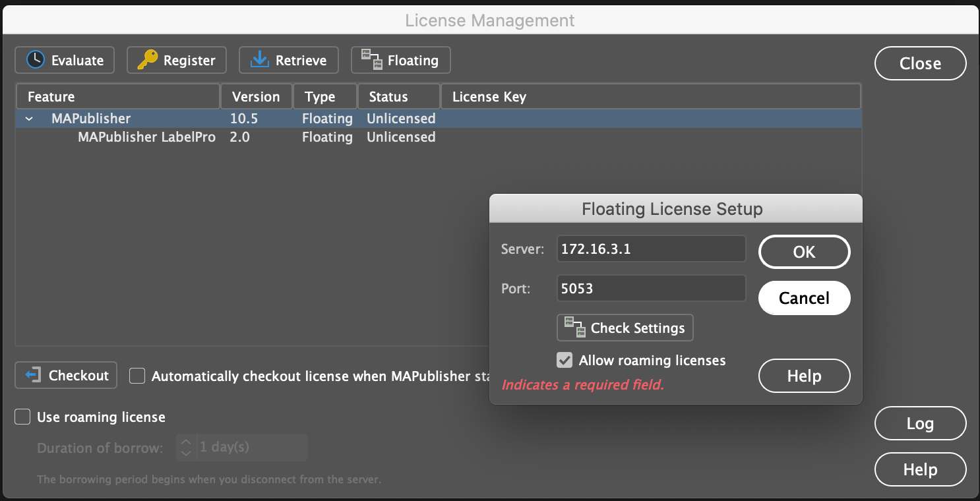Toggle automatic checkout license checkbox
980x501 pixels.
pyautogui.click(x=137, y=376)
